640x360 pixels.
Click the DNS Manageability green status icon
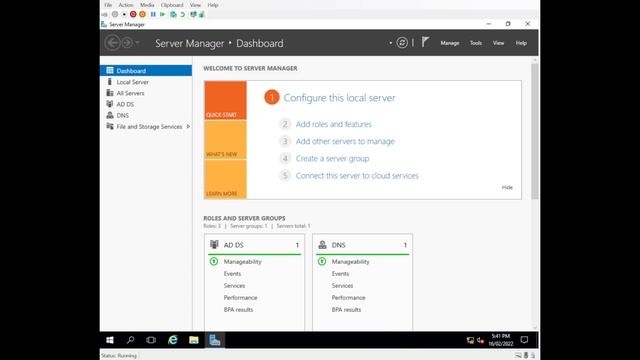coord(322,261)
